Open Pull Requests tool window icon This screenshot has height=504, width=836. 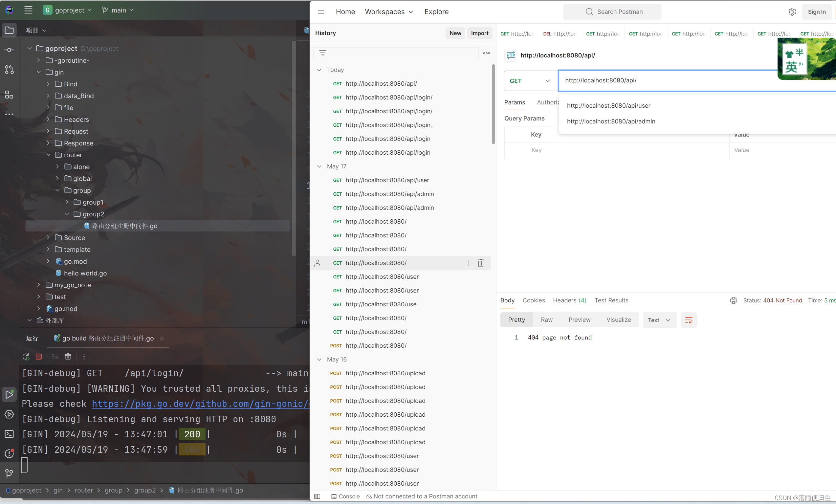point(9,70)
